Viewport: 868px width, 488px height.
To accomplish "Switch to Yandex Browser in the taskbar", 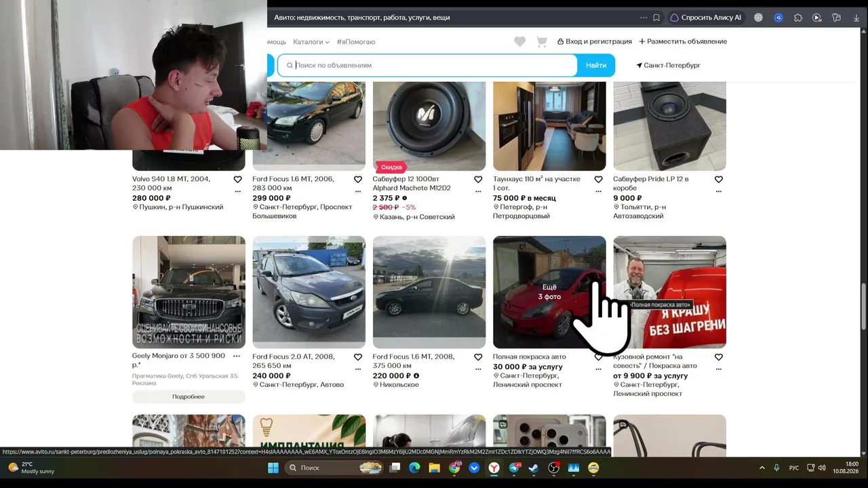I will (x=494, y=468).
